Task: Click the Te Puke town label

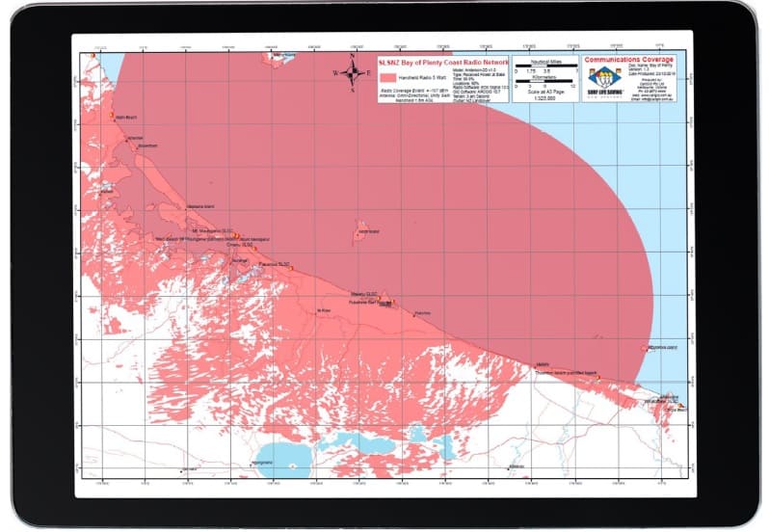Action: (324, 310)
